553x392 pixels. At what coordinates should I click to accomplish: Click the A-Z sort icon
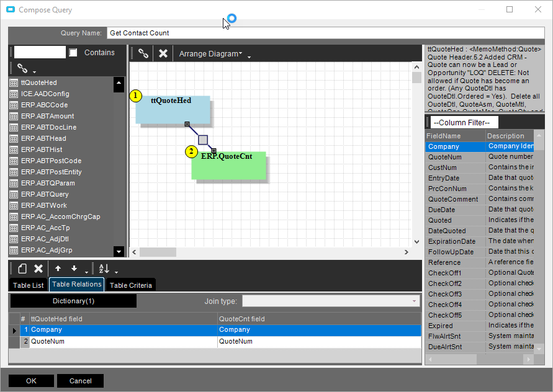click(104, 269)
